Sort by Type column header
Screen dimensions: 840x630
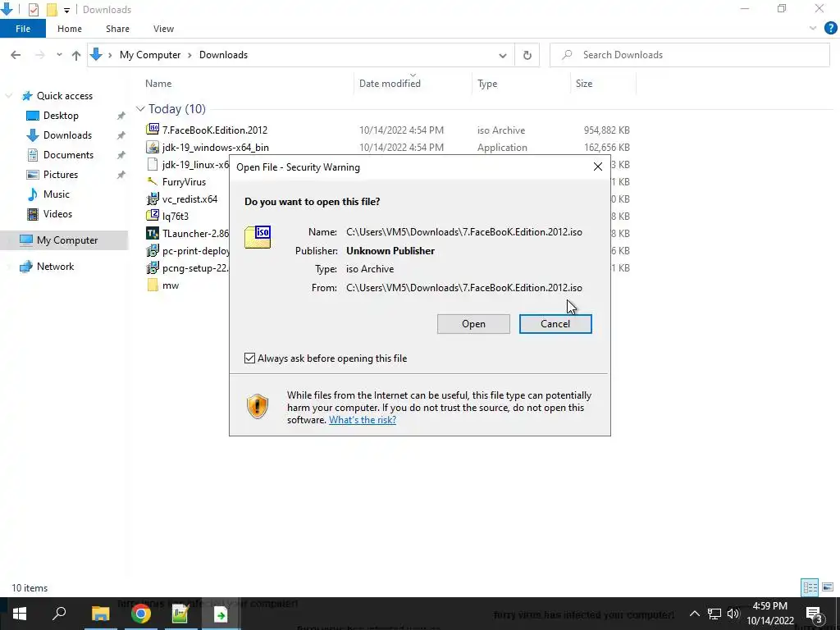(487, 84)
